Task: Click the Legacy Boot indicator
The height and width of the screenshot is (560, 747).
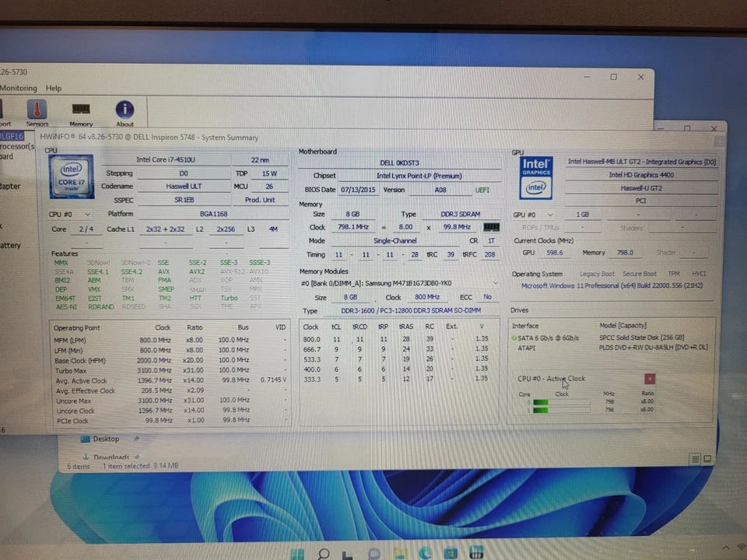Action: coord(597,274)
